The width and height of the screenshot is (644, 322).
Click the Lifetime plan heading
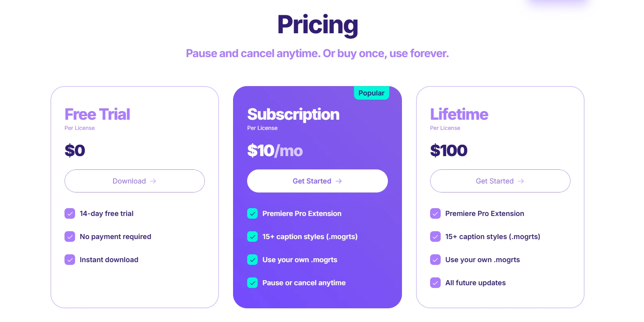(x=459, y=114)
